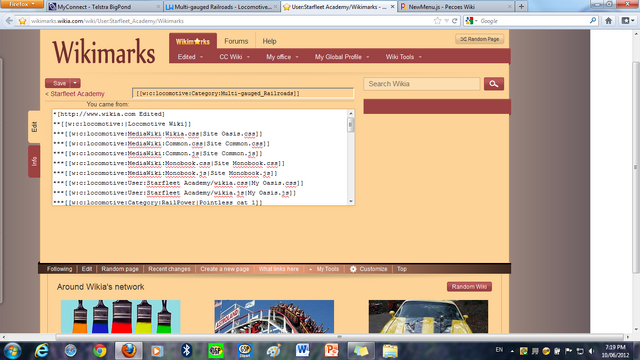Expand the My Global Profile menu
Viewport: 640px width, 360px height.
(x=342, y=57)
